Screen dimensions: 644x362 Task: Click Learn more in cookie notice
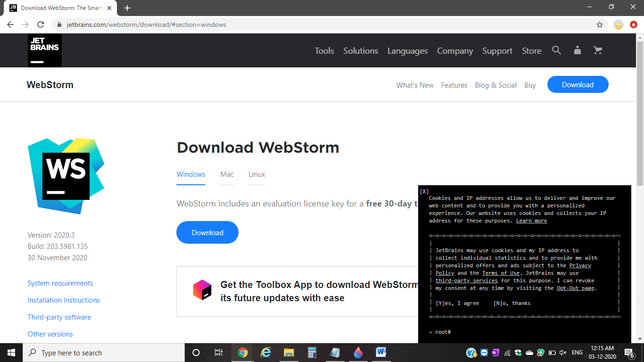tap(531, 221)
